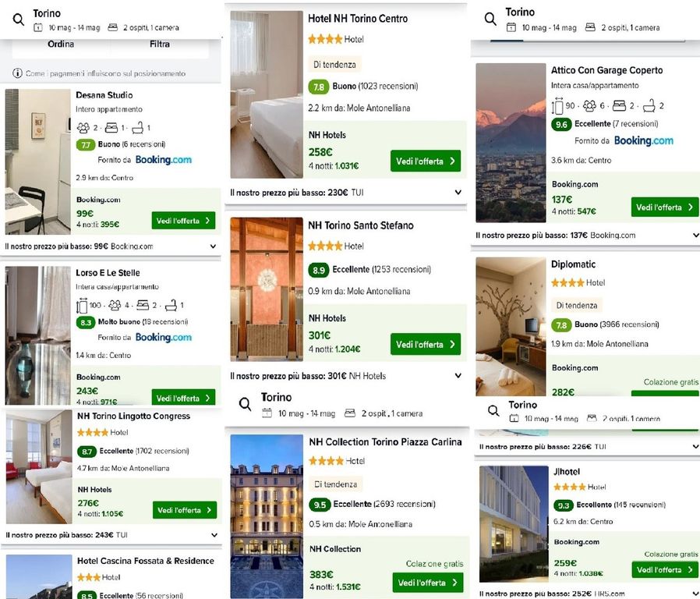The image size is (700, 599).
Task: Expand lowest price details showing 99€ Booking.com
Action: (213, 246)
